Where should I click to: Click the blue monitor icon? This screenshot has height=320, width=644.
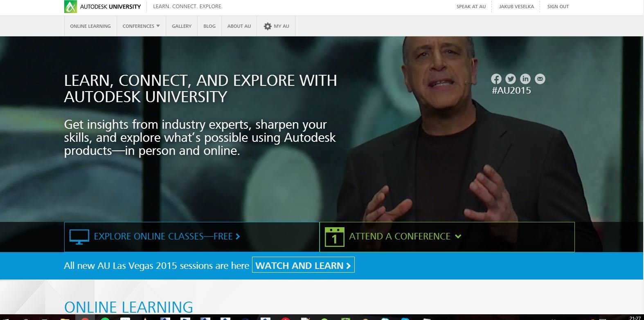point(79,237)
